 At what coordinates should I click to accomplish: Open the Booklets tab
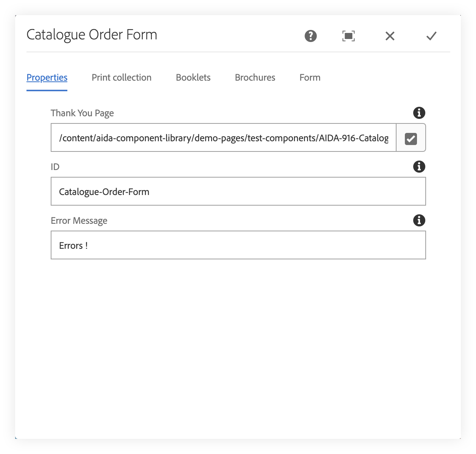click(193, 77)
